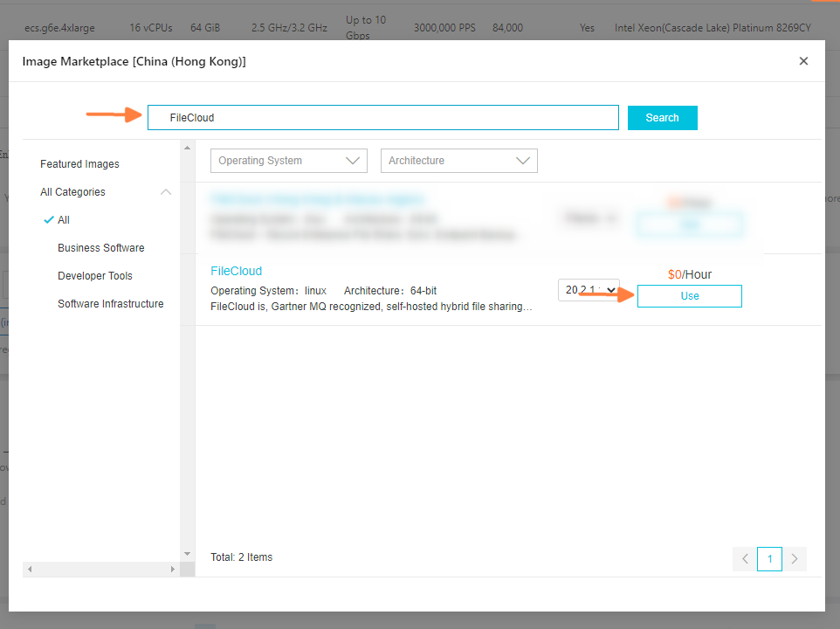Image resolution: width=840 pixels, height=629 pixels.
Task: Choose the Business Software category
Action: pyautogui.click(x=101, y=248)
